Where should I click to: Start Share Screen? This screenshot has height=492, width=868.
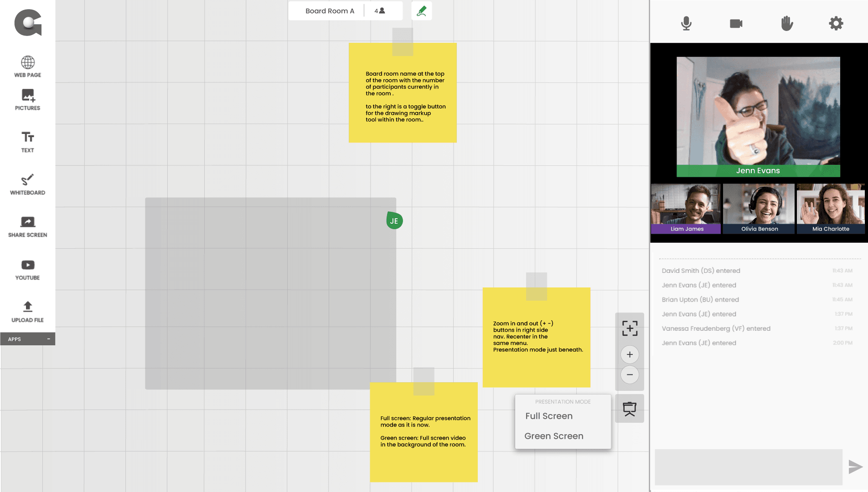(27, 227)
